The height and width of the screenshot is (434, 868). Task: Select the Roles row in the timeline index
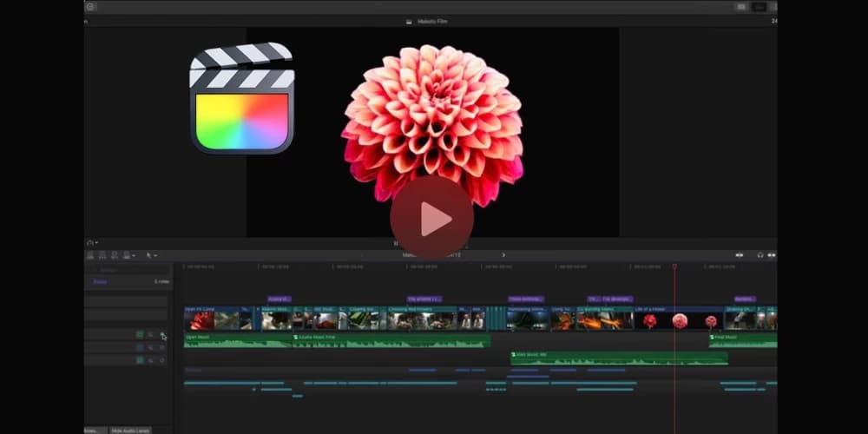[101, 281]
